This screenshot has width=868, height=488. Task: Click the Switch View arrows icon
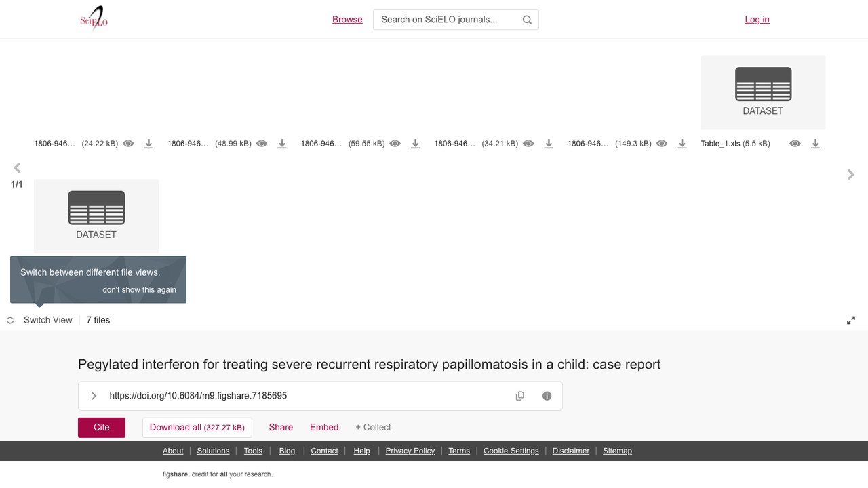[x=10, y=321]
